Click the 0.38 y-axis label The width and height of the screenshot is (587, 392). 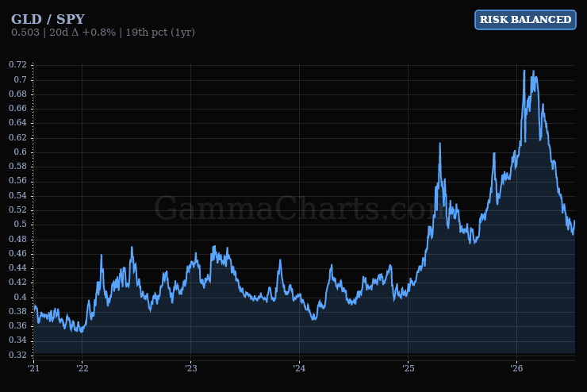(18, 312)
